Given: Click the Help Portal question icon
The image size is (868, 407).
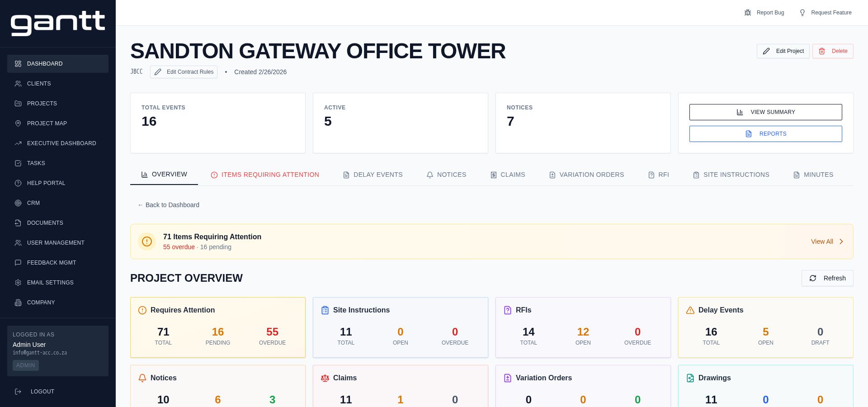Looking at the screenshot, I should point(18,183).
